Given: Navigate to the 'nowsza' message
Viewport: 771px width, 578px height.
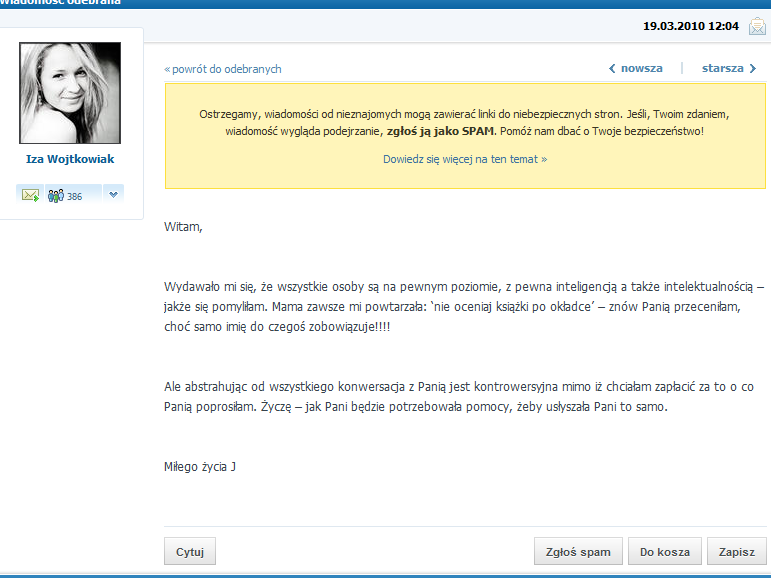Looking at the screenshot, I should point(636,68).
